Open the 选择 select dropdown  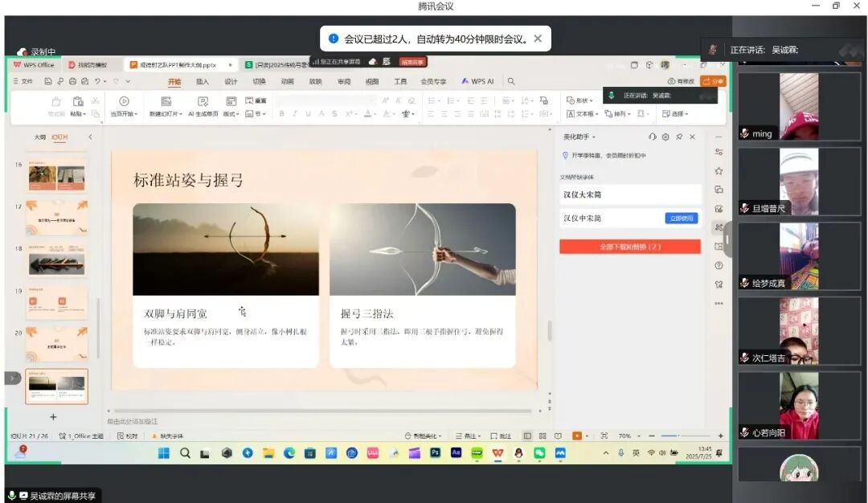(675, 113)
